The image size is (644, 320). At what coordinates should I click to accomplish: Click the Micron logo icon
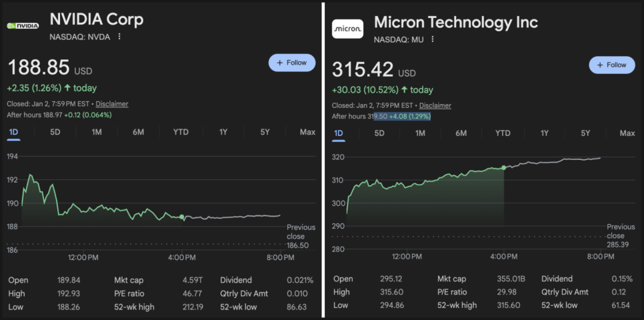[x=347, y=29]
